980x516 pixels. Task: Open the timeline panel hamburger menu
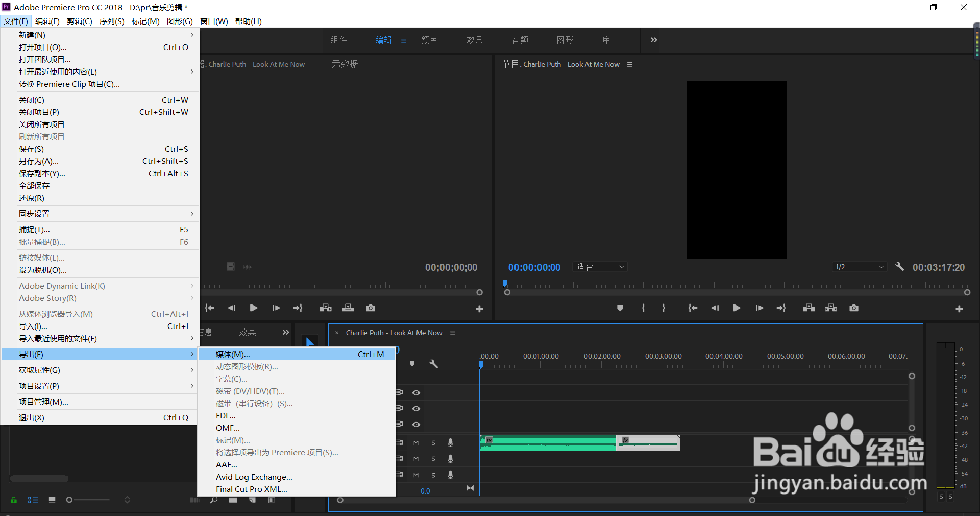click(452, 333)
